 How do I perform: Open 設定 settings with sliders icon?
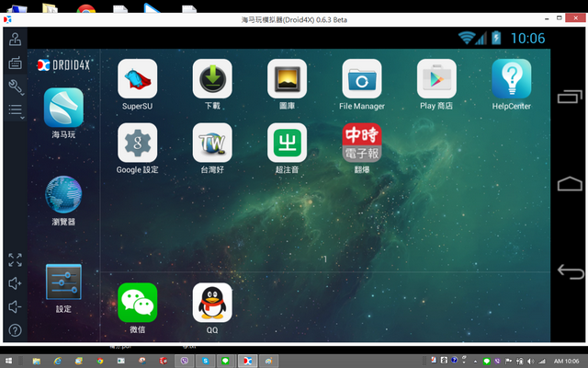pyautogui.click(x=63, y=282)
